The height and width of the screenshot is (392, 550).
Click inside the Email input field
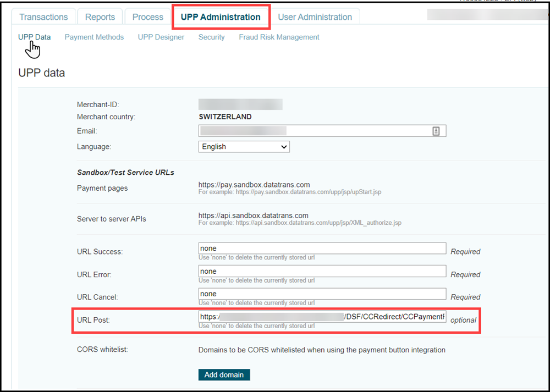click(x=313, y=131)
